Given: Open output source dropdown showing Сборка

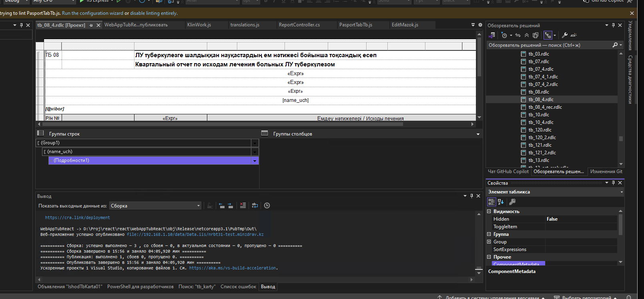Looking at the screenshot, I should (155, 206).
